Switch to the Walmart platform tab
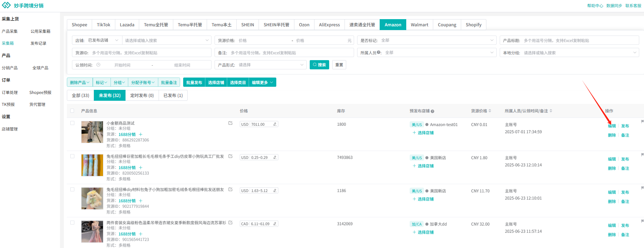 click(420, 25)
